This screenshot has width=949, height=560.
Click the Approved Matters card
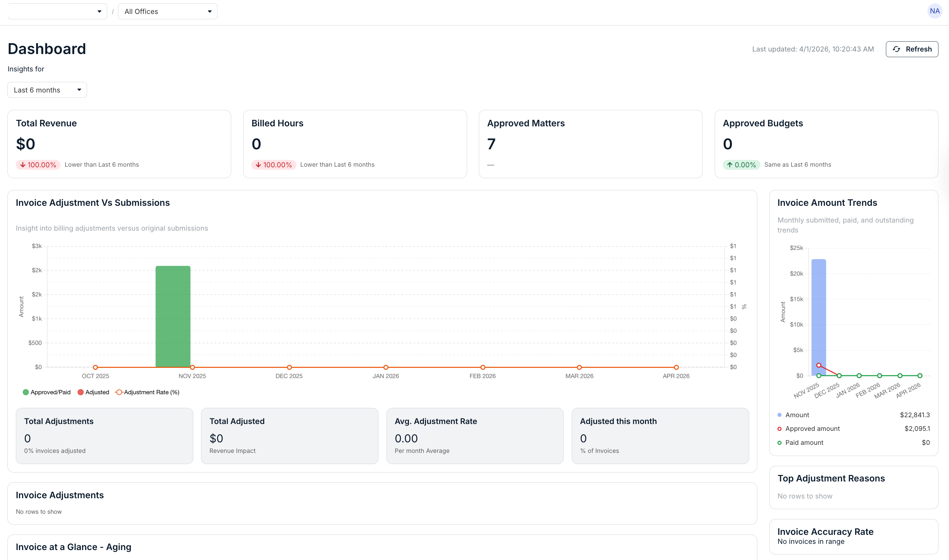(590, 144)
